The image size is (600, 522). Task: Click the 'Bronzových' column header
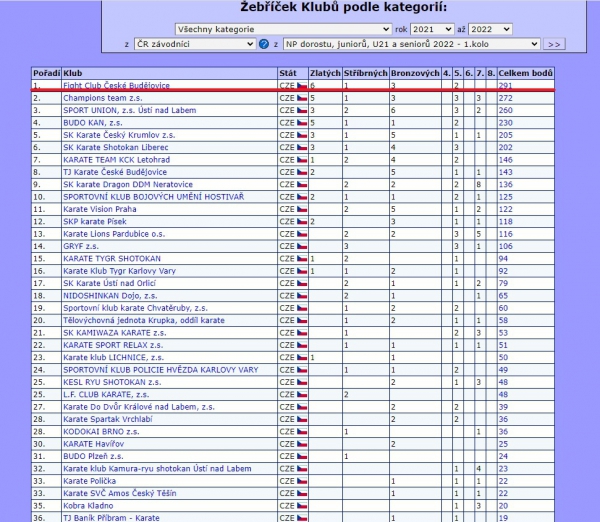click(x=415, y=73)
